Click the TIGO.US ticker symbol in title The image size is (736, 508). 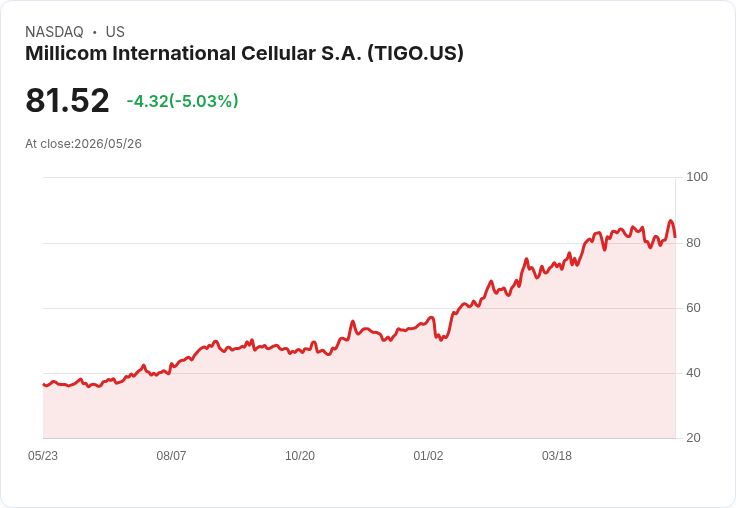(x=415, y=53)
